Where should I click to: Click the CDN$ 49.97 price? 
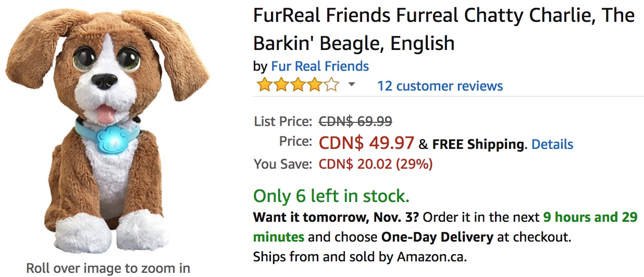point(366,143)
